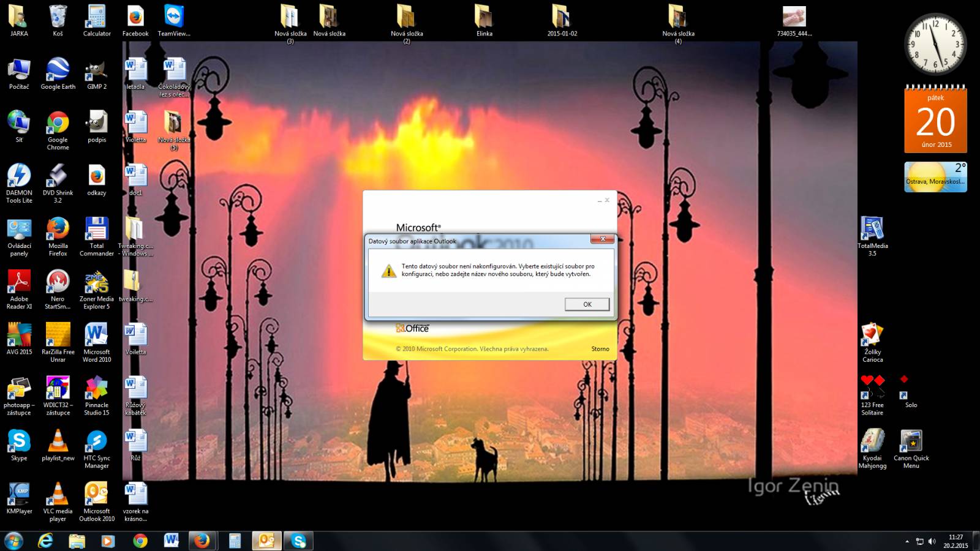Screen dimensions: 980x551
Task: Launch Pinnacle Studio 15
Action: [97, 395]
